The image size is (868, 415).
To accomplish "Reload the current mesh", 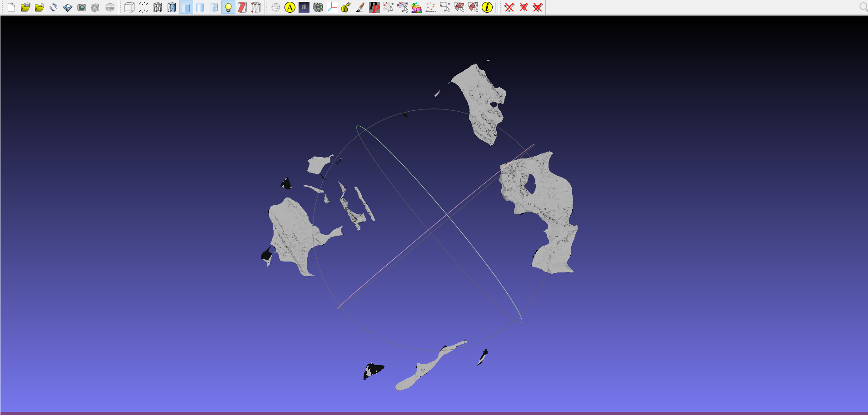I will click(54, 8).
